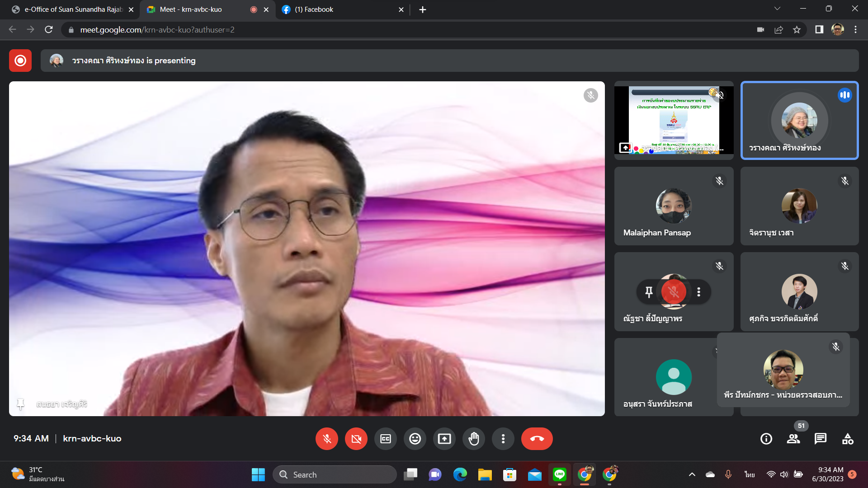Open more options three-dot menu
The image size is (868, 488).
coord(503,439)
